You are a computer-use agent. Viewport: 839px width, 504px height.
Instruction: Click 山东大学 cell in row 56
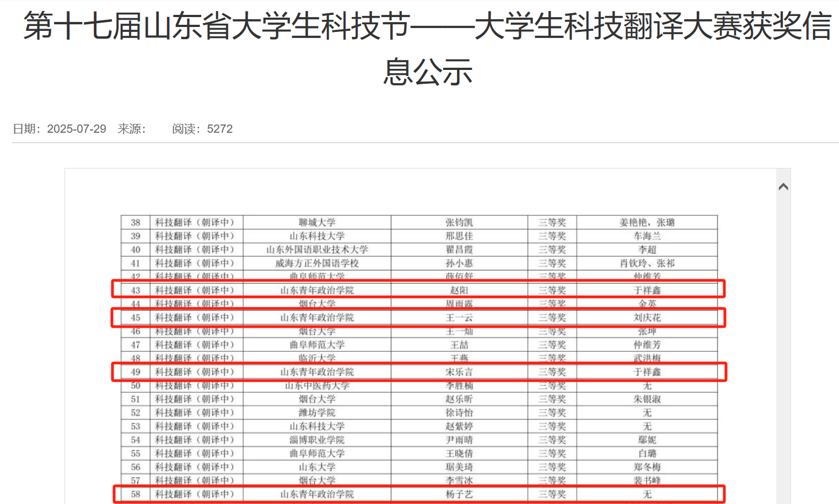click(317, 467)
